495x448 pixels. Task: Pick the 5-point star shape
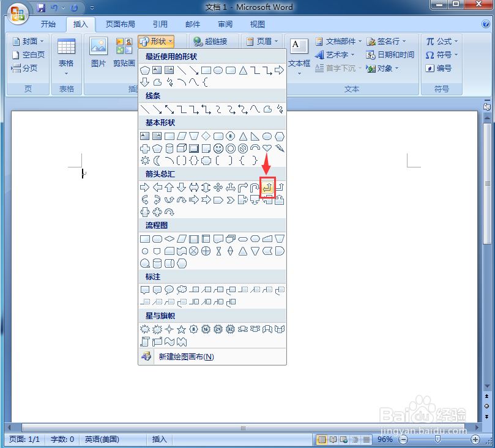pyautogui.click(x=181, y=329)
